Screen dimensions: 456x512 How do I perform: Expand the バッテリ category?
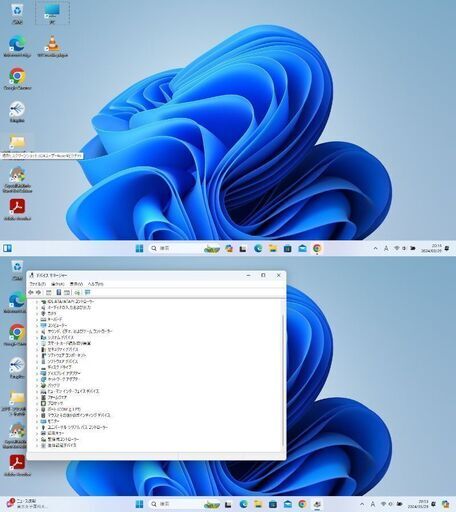[37, 385]
